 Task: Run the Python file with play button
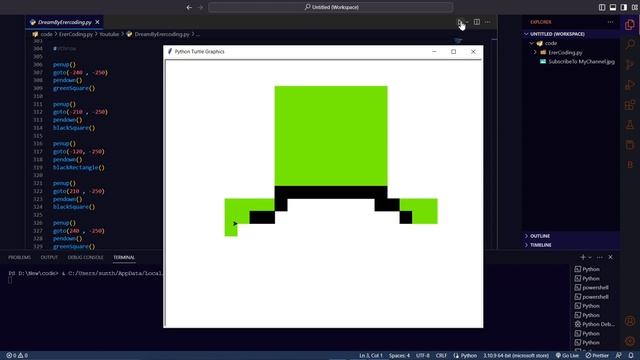[x=460, y=22]
